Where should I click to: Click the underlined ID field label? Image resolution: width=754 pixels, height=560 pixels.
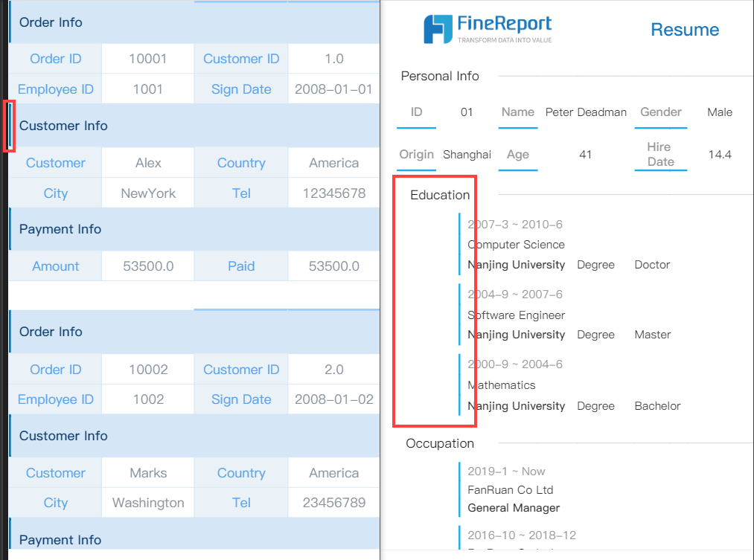pos(416,112)
